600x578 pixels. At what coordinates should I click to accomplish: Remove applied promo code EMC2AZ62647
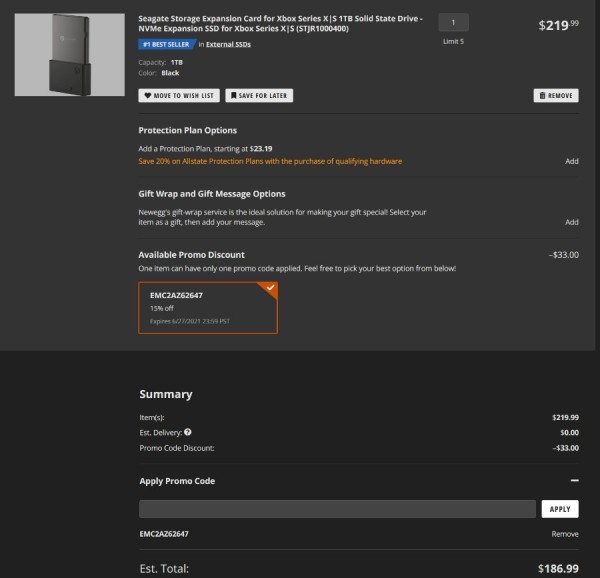(565, 534)
